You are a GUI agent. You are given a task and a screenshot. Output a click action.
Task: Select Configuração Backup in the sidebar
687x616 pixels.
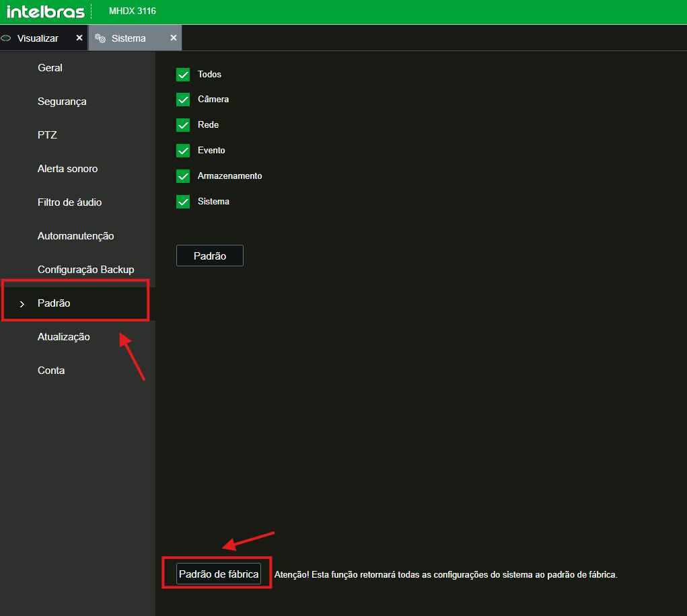pos(85,270)
